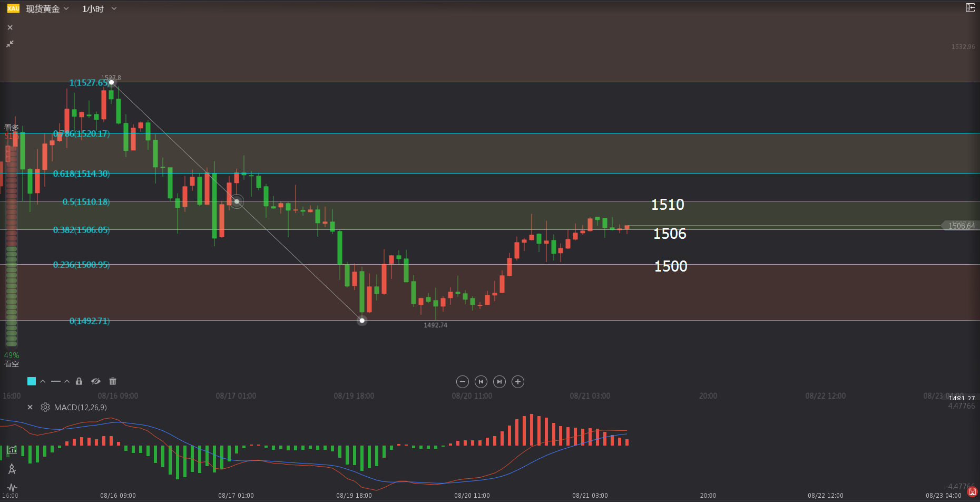Image resolution: width=980 pixels, height=502 pixels.
Task: Click the 49% bearish percentage value
Action: pyautogui.click(x=12, y=355)
